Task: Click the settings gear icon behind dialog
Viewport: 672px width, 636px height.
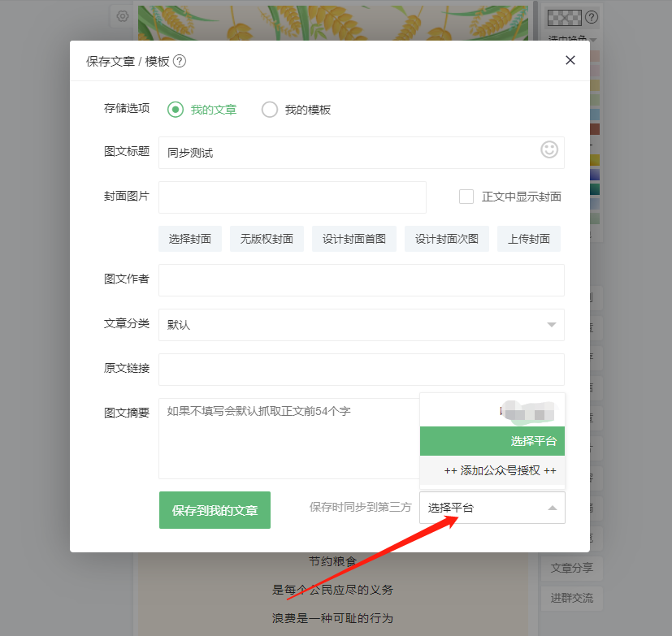Action: pos(123,16)
